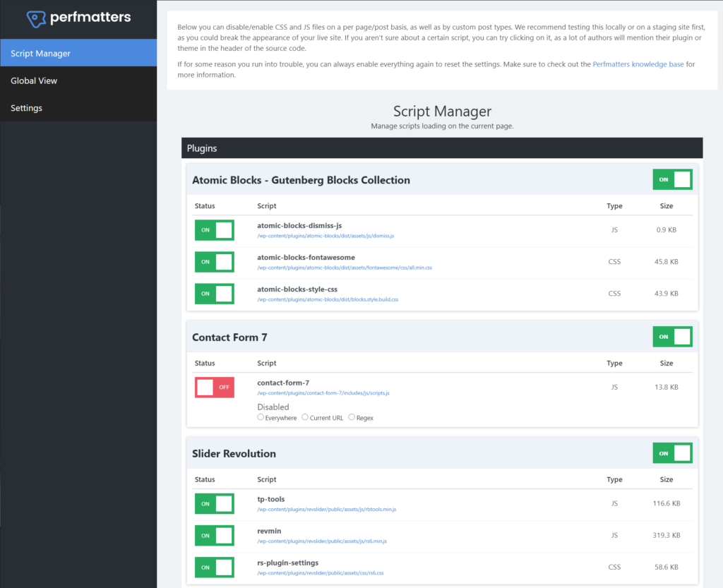Toggle off the Contact Form 7 plugin switch
Viewport: 723px width, 588px height.
672,337
